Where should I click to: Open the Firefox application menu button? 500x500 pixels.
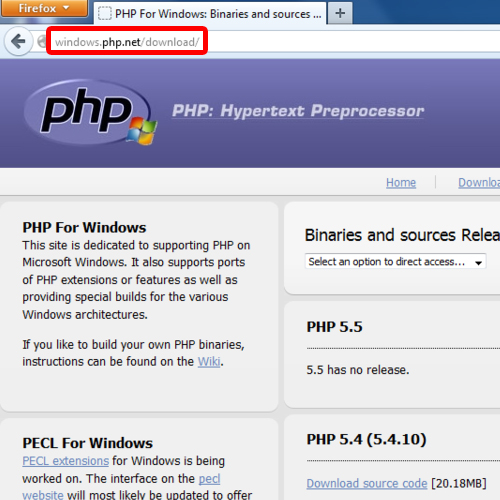(x=44, y=8)
